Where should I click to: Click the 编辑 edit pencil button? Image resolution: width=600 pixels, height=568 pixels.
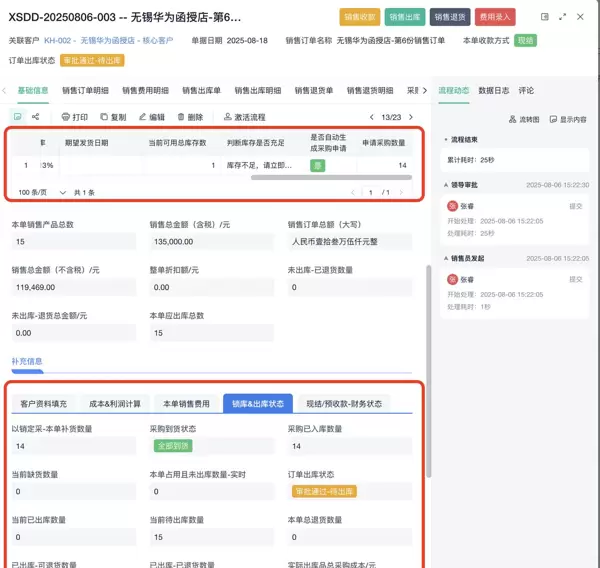click(151, 117)
